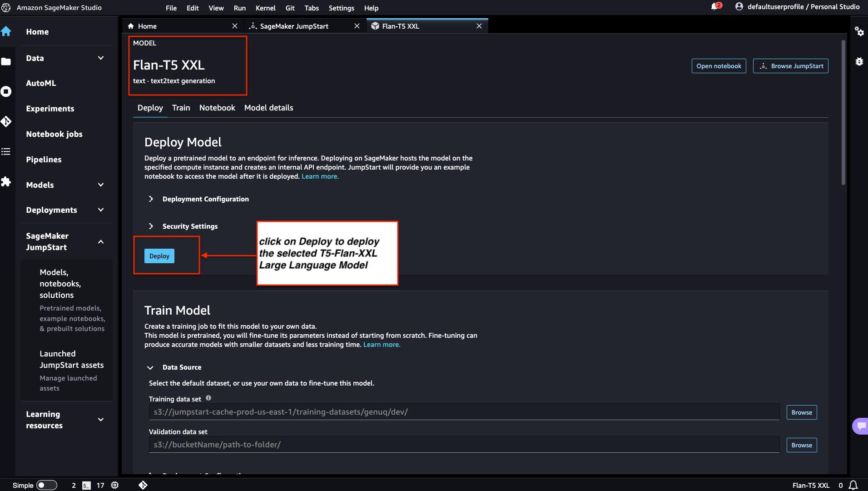Open running terminals and kernels icon
The image size is (868, 491).
[x=6, y=91]
